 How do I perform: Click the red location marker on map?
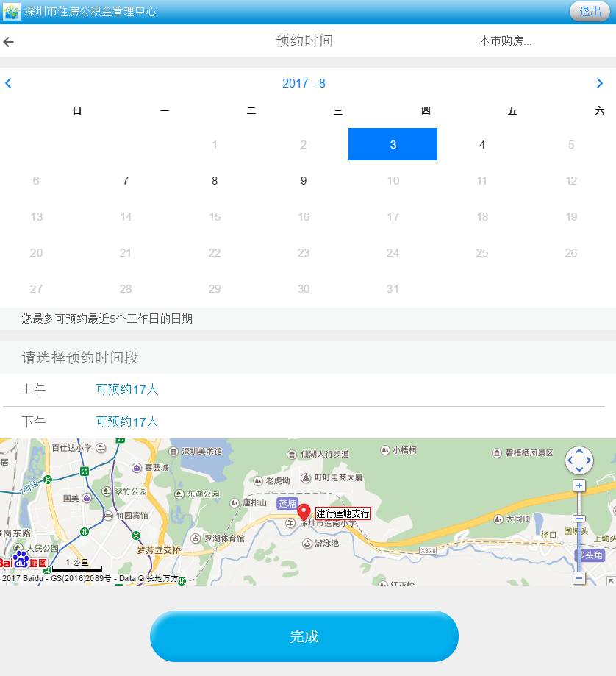coord(304,512)
